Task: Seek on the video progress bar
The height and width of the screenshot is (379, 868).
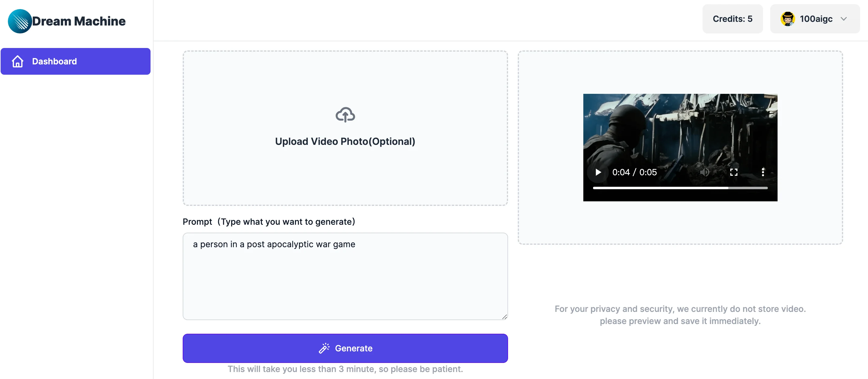Action: coord(680,188)
